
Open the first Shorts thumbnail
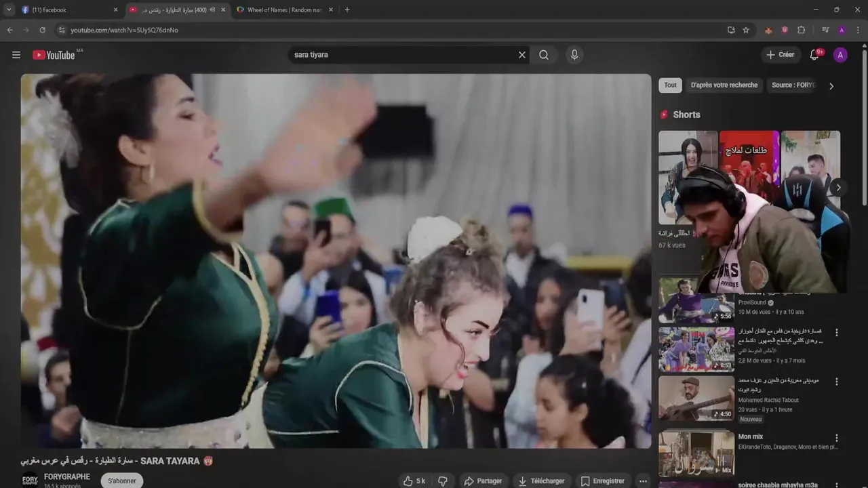688,178
